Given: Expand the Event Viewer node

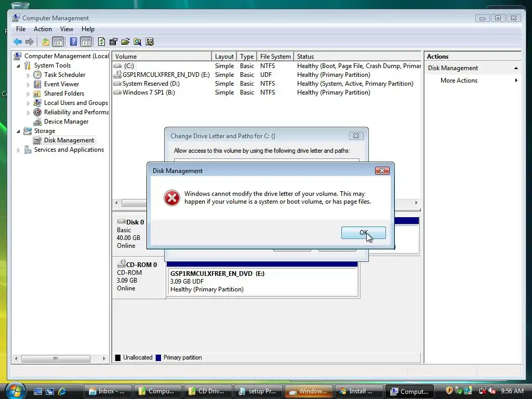Looking at the screenshot, I should [28, 85].
